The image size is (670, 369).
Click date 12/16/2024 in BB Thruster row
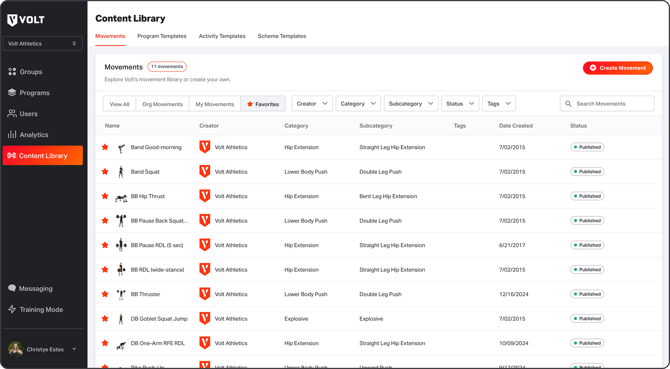pyautogui.click(x=514, y=294)
